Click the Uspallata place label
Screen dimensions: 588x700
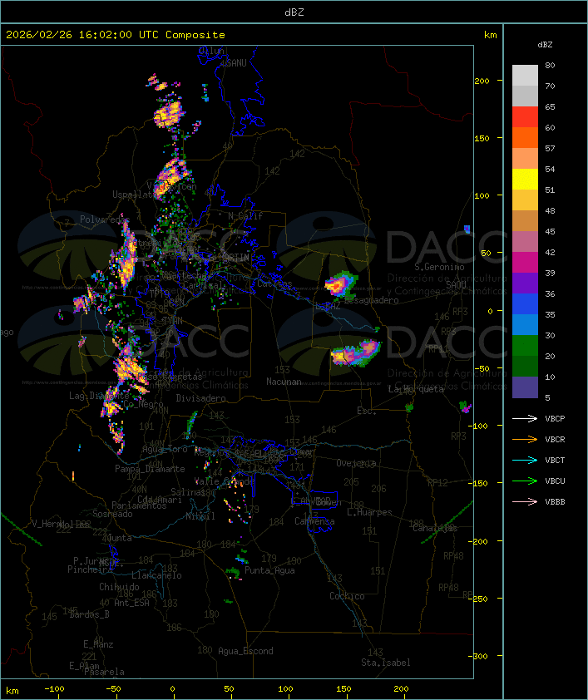(133, 195)
